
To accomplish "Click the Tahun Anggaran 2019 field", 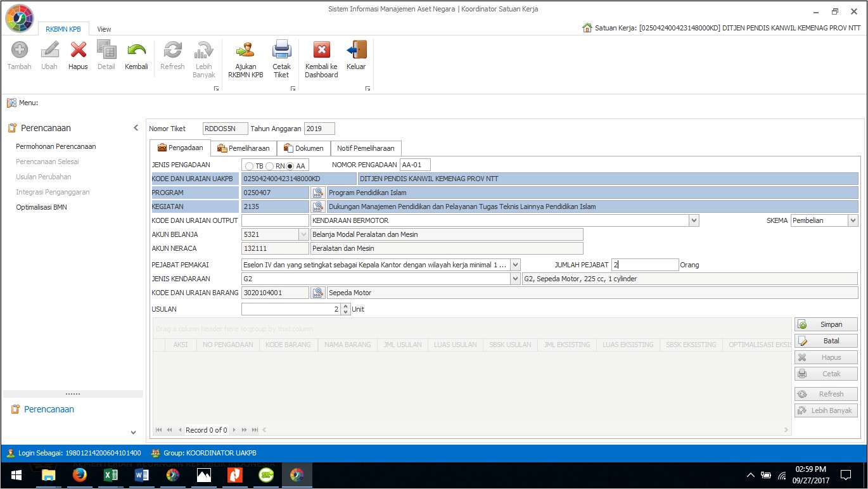I will (x=319, y=129).
